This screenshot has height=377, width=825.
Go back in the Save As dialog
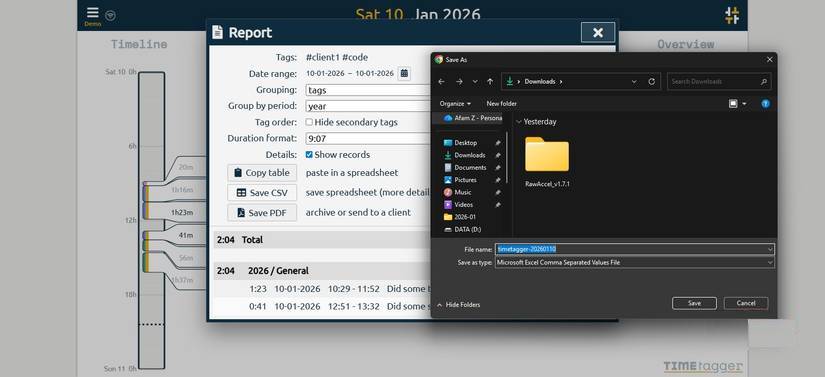coord(441,81)
